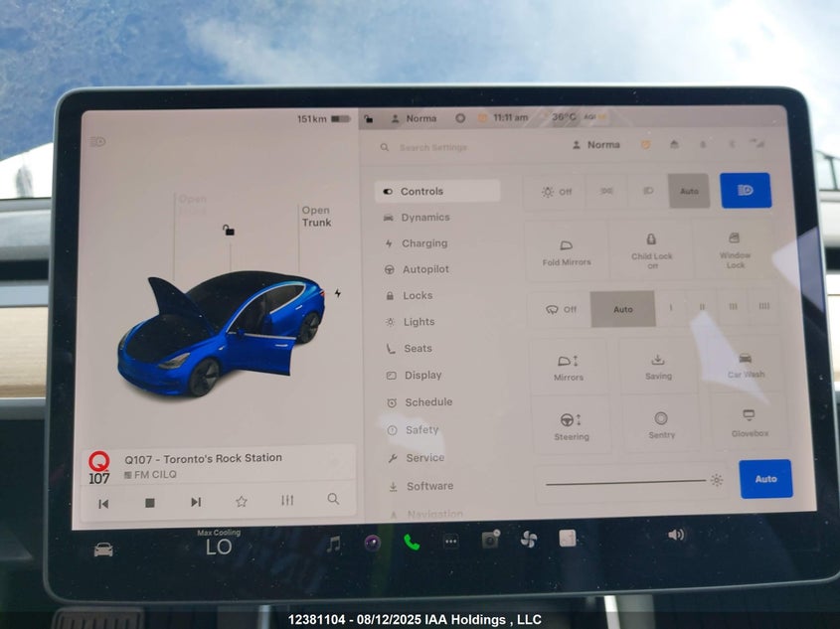Toggle Sentry mode

click(x=661, y=424)
